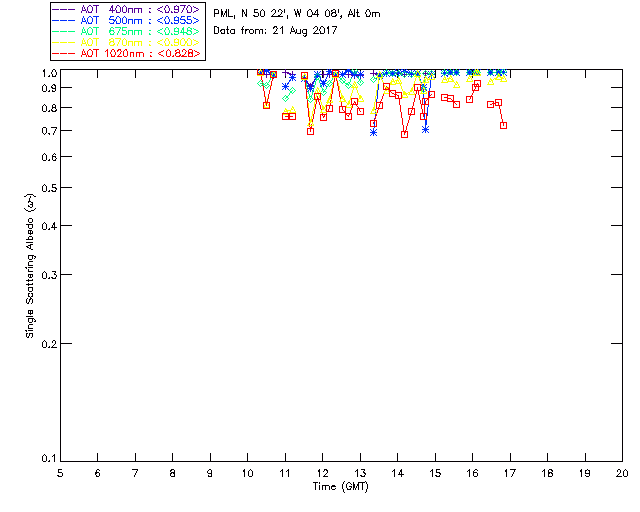
Task: Click the hour 14 x-axis tick label
Action: point(398,473)
